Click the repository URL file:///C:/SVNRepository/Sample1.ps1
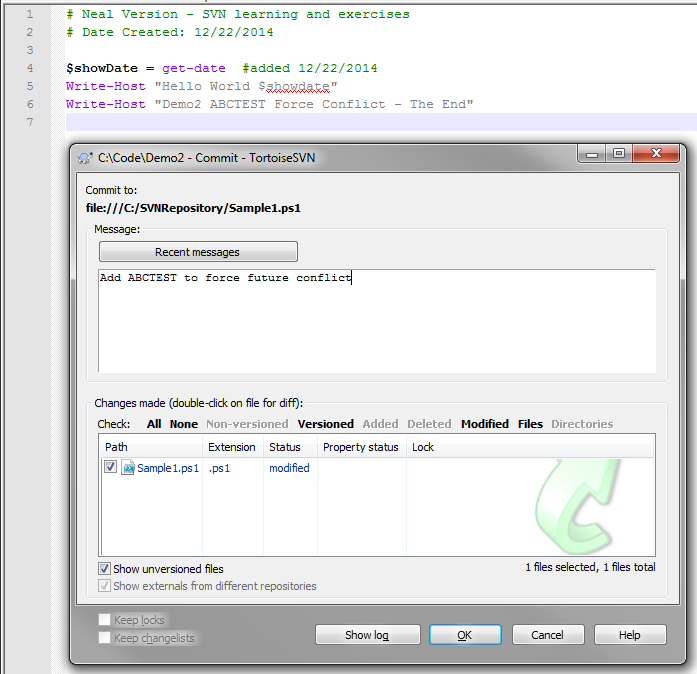Image resolution: width=697 pixels, height=674 pixels. coord(193,208)
